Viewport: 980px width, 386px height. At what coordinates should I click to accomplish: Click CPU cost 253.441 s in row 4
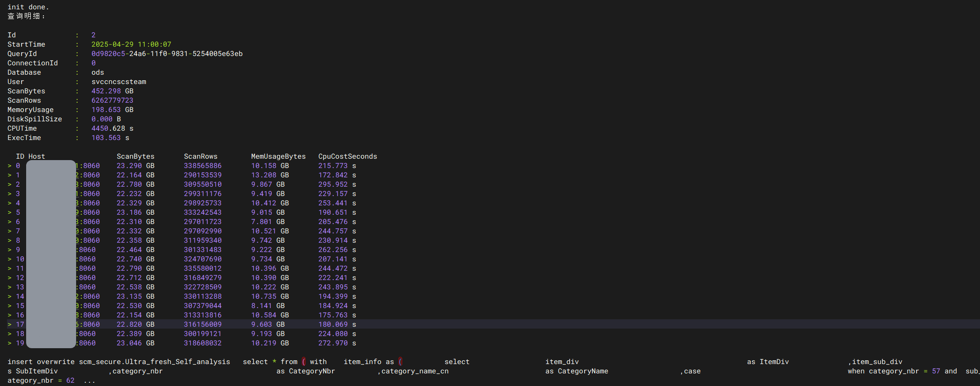click(x=337, y=203)
